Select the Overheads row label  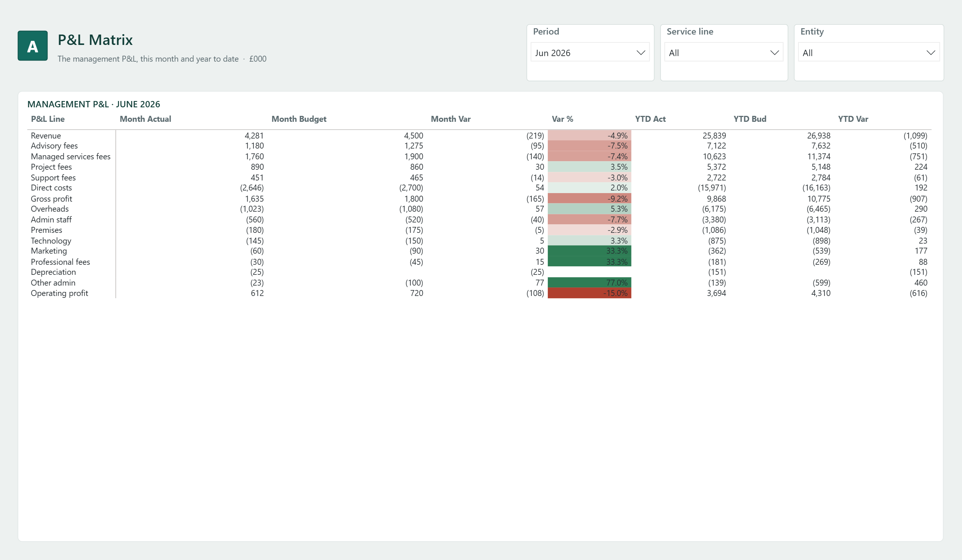coord(50,209)
